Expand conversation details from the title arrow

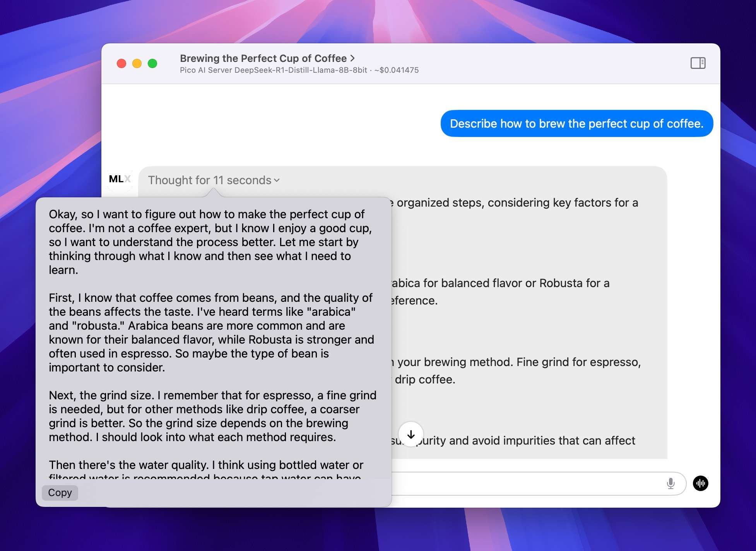point(352,58)
